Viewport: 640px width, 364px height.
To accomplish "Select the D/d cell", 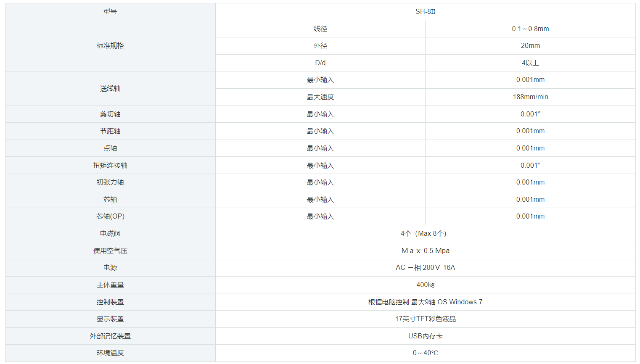I will [x=320, y=63].
